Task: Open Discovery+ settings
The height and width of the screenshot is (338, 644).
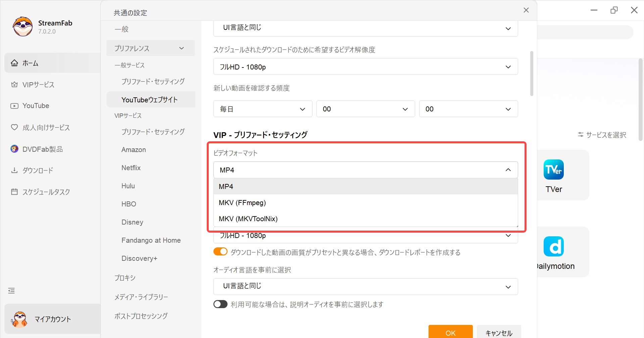Action: tap(139, 258)
